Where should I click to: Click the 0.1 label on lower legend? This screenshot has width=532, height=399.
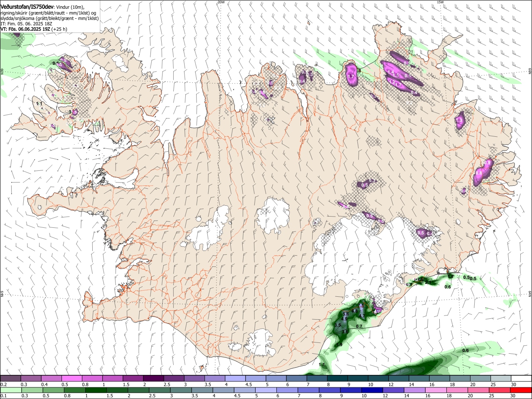coord(3,396)
